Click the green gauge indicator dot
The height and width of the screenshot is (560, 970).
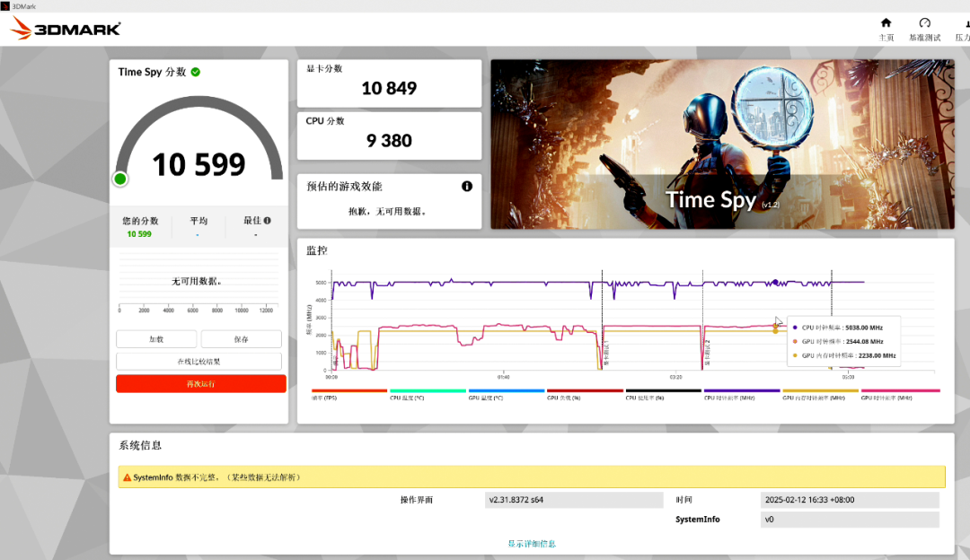pyautogui.click(x=120, y=179)
